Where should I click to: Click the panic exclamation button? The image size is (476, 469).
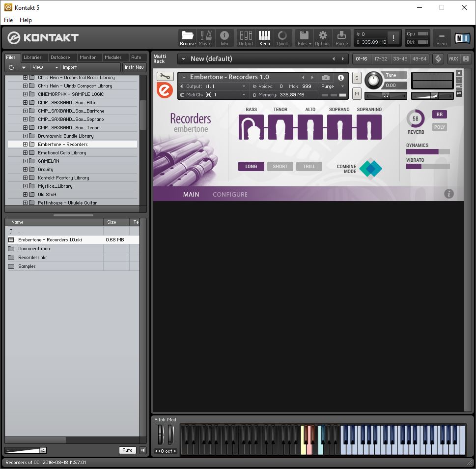click(x=393, y=38)
